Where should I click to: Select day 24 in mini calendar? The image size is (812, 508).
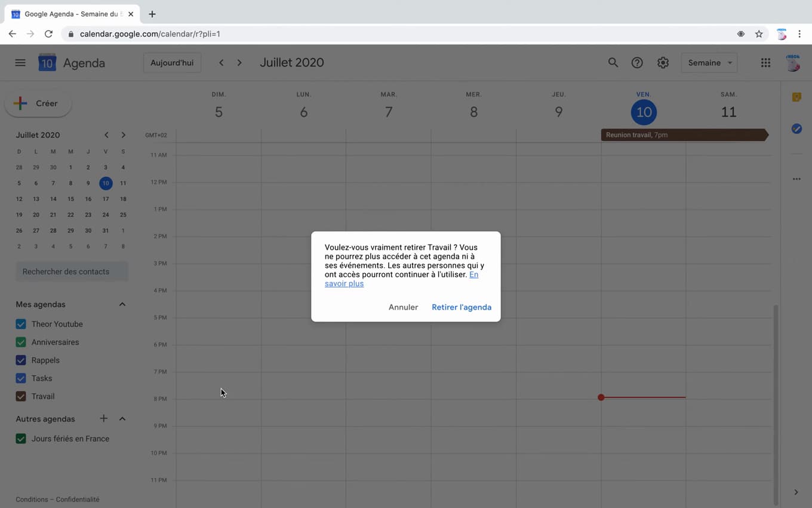tap(106, 215)
